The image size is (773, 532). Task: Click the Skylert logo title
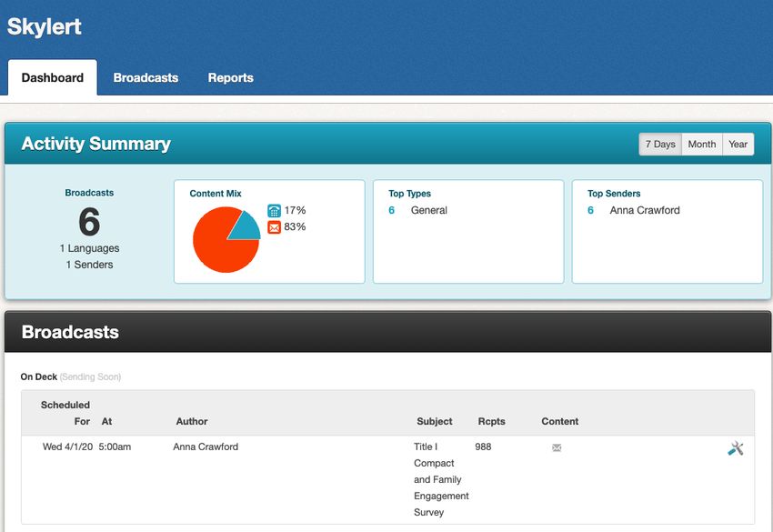coord(45,26)
